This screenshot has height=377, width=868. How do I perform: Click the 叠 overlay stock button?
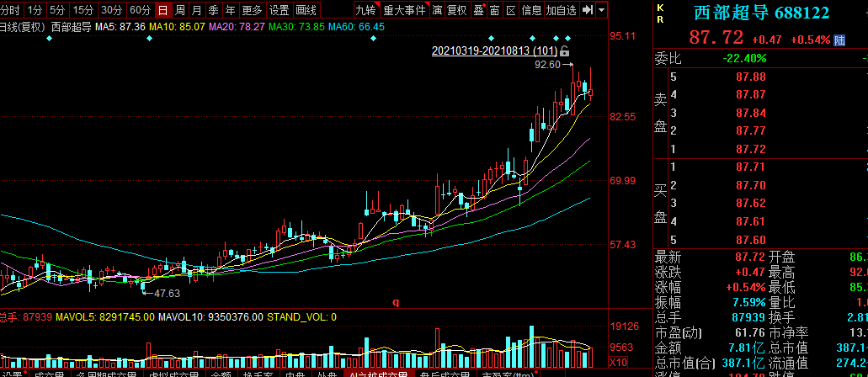[478, 10]
